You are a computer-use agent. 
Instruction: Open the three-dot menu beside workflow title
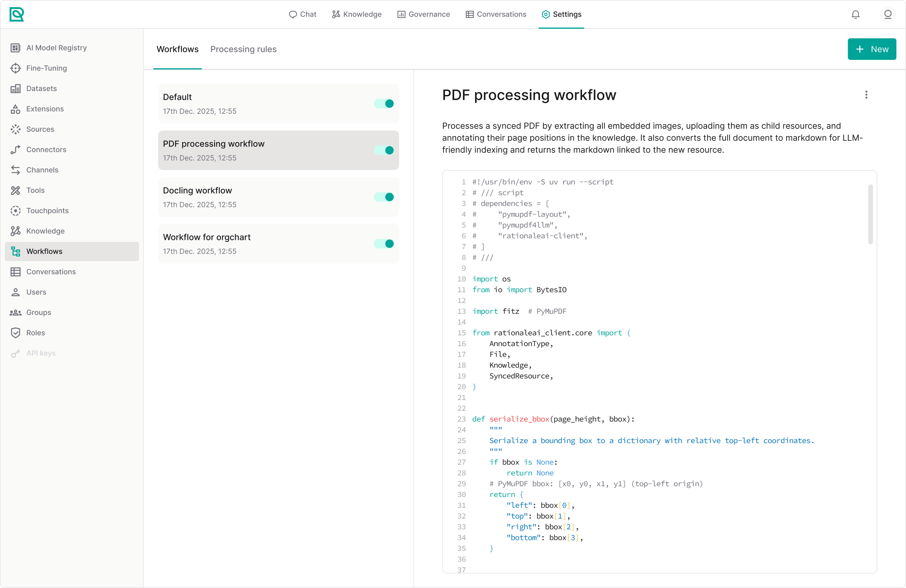tap(866, 95)
